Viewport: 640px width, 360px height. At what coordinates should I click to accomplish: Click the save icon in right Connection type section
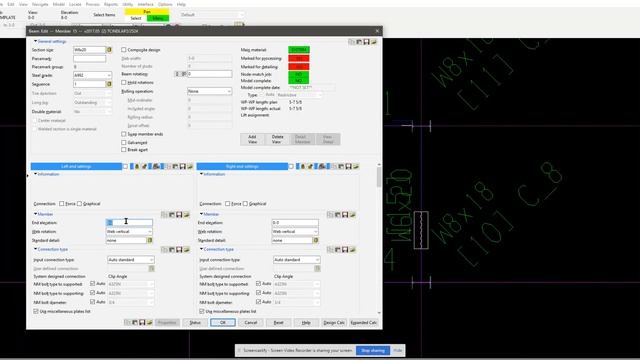click(x=345, y=250)
